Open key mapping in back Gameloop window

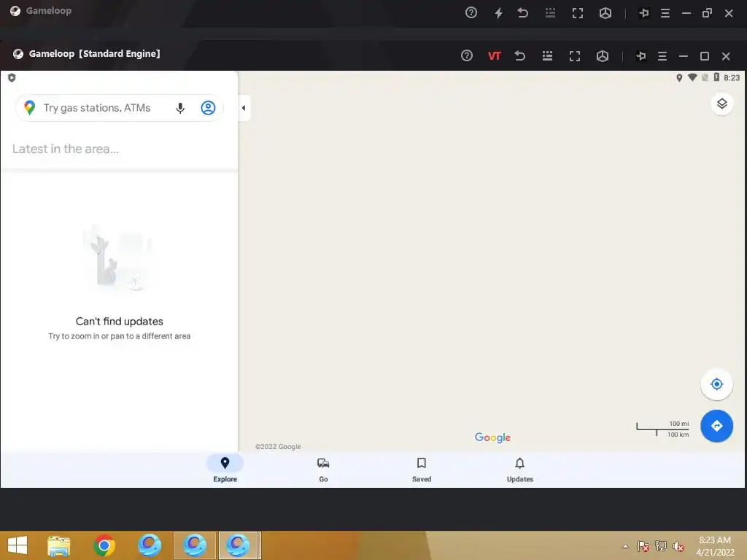[550, 13]
